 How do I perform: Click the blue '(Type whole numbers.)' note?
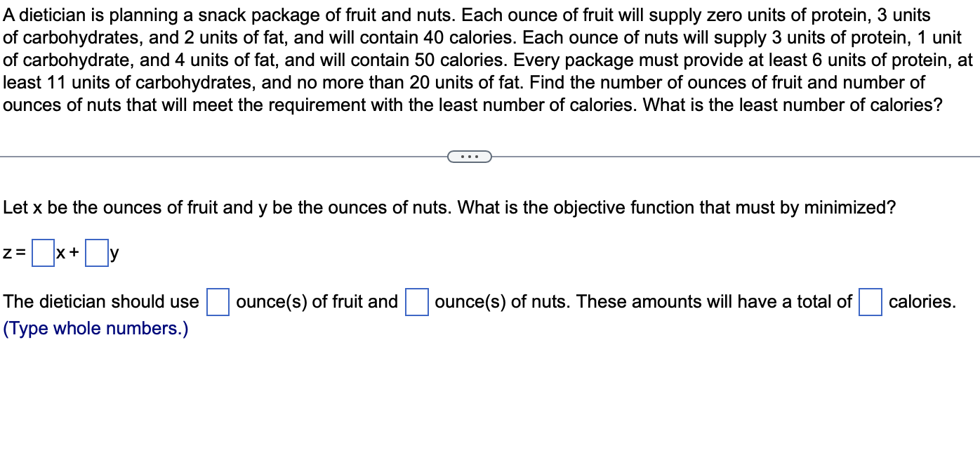[x=93, y=328]
